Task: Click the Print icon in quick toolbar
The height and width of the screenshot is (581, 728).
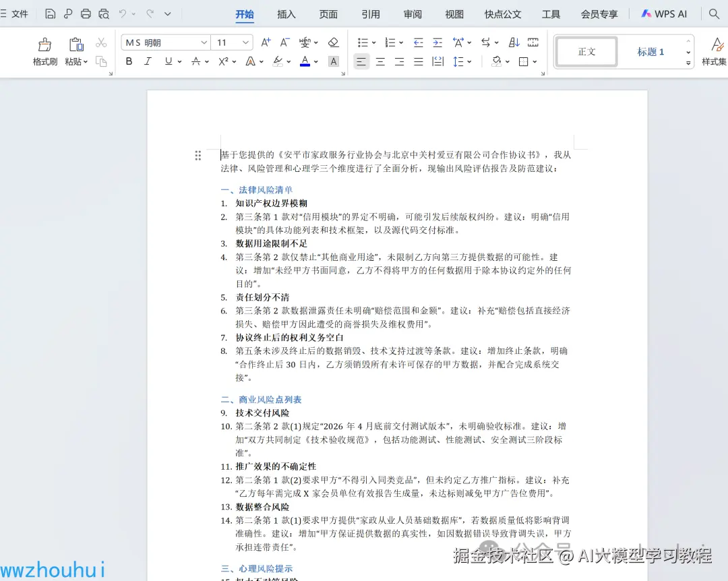Action: coord(86,14)
